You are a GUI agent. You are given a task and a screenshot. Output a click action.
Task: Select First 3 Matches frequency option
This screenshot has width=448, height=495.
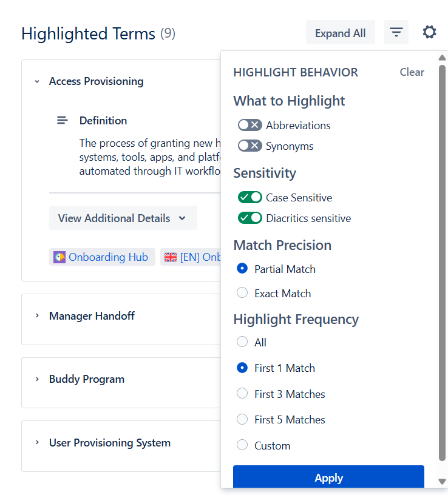coord(242,394)
